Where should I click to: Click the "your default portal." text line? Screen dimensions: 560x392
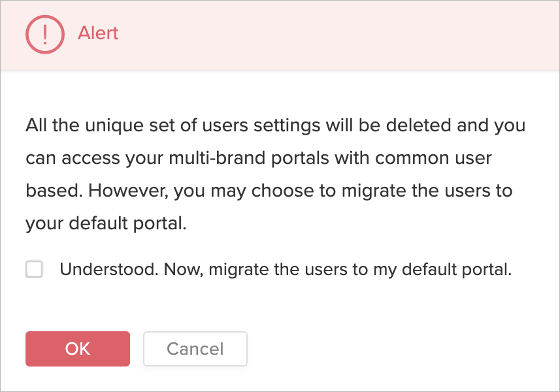(106, 223)
